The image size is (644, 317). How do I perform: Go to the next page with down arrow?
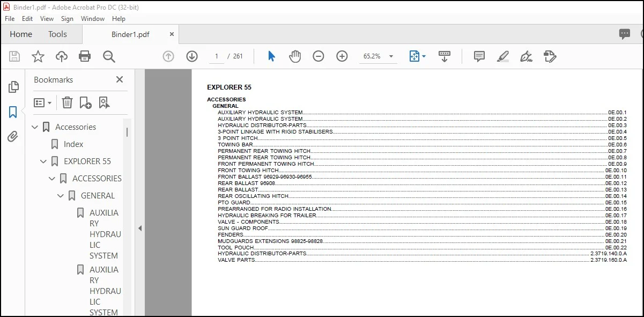(192, 56)
